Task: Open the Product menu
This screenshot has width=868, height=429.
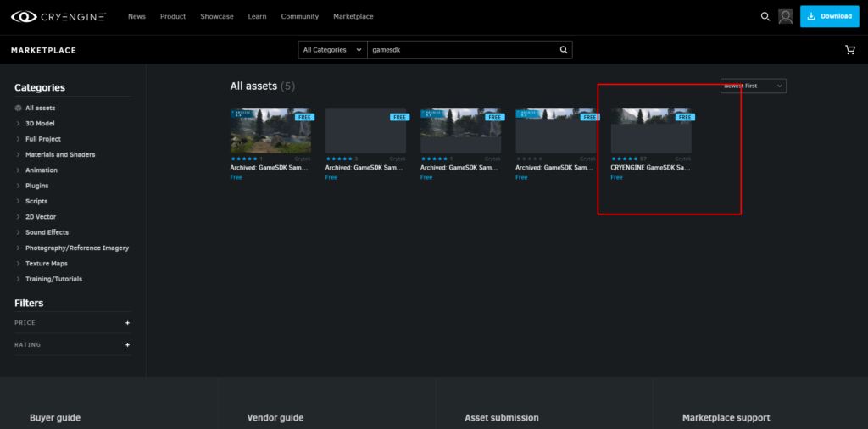Action: click(173, 17)
